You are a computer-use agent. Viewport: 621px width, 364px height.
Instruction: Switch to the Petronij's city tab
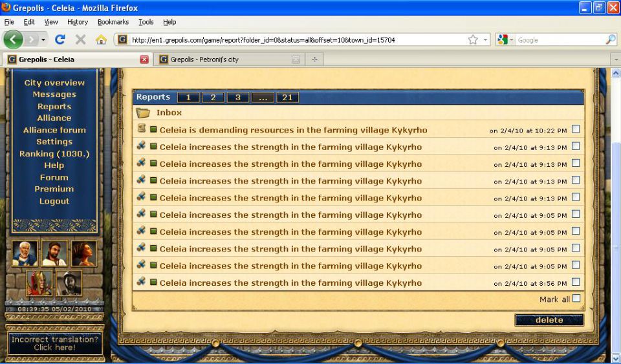[x=230, y=59]
